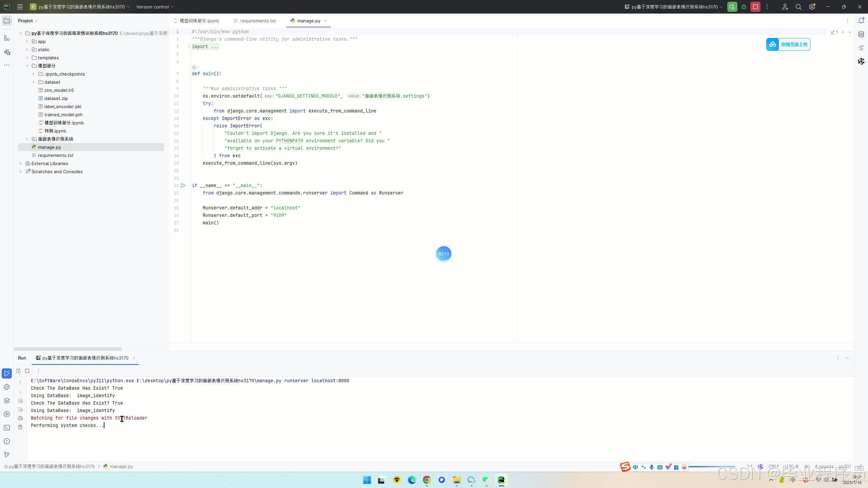Switch to the 模型训练部分.ipynb editor tab
The height and width of the screenshot is (488, 868).
tap(196, 21)
